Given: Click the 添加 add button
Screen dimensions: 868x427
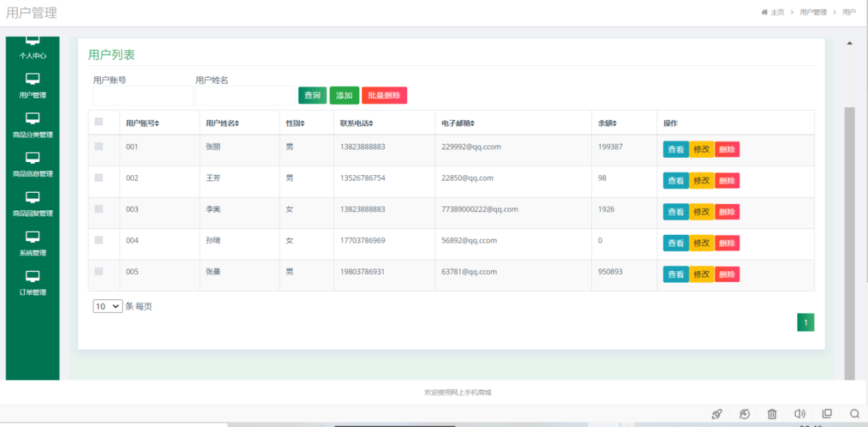Looking at the screenshot, I should (x=344, y=95).
